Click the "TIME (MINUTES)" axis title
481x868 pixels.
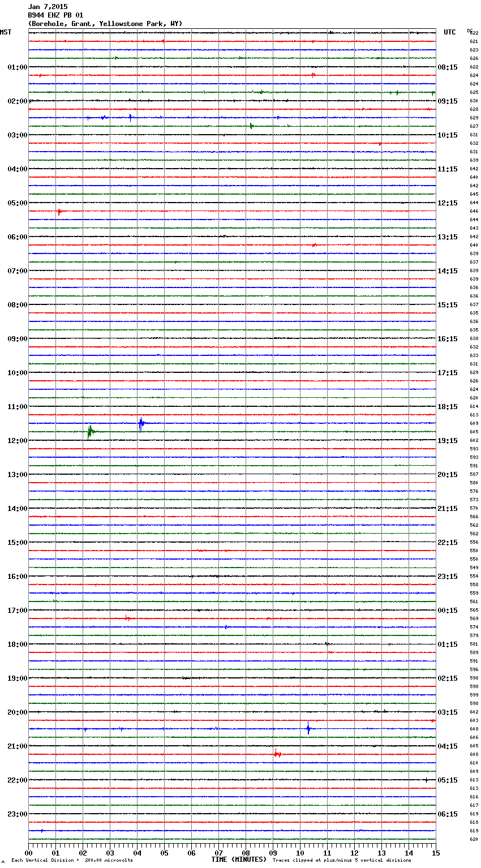[239, 860]
